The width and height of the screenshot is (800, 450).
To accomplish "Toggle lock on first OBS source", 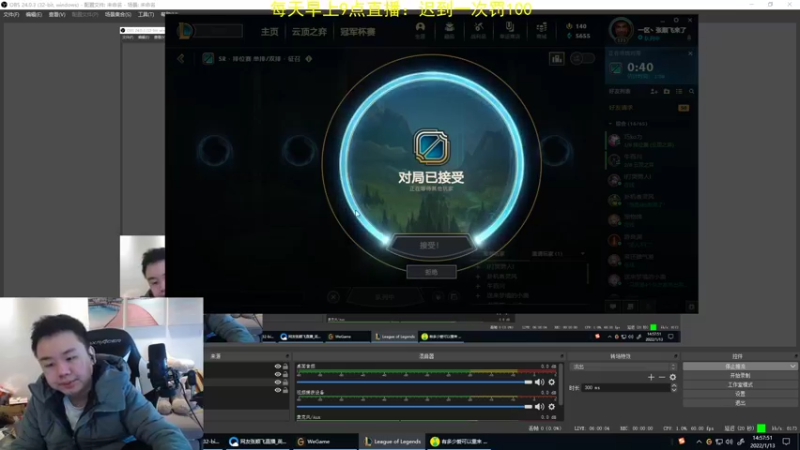I will click(285, 366).
